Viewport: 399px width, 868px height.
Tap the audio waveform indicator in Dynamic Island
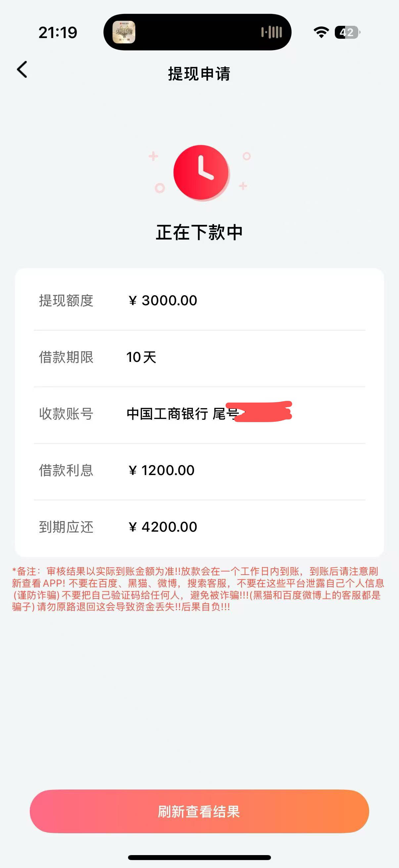pyautogui.click(x=271, y=32)
